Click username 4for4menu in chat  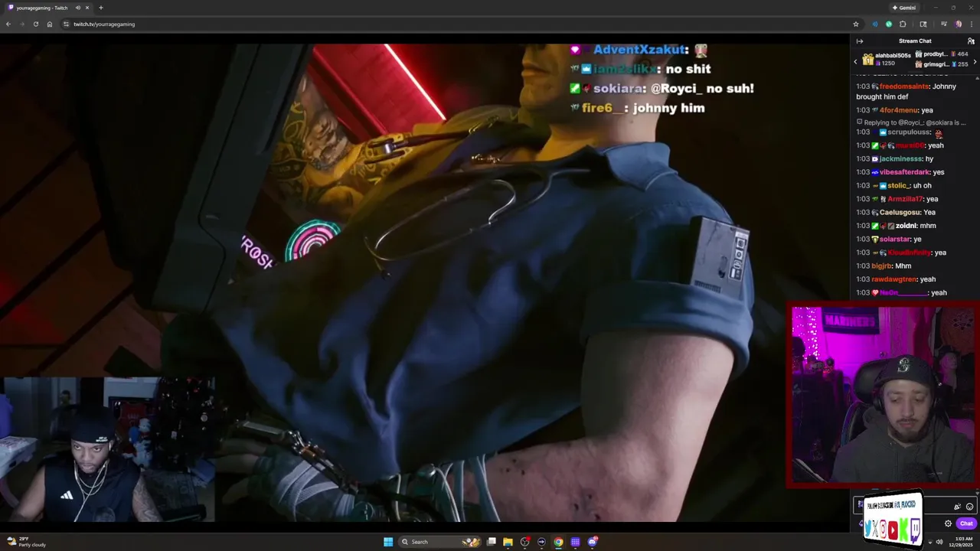897,110
